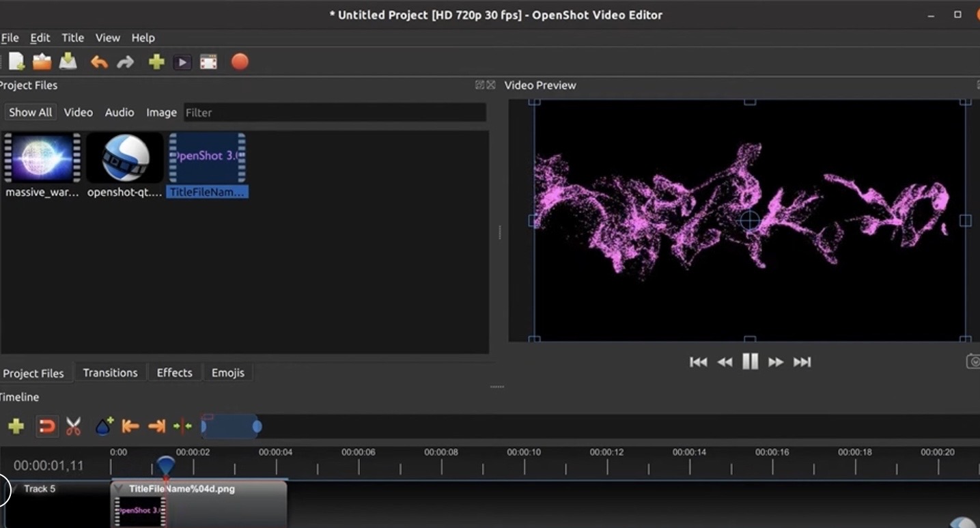Open the Title menu
The height and width of the screenshot is (528, 980).
(72, 38)
